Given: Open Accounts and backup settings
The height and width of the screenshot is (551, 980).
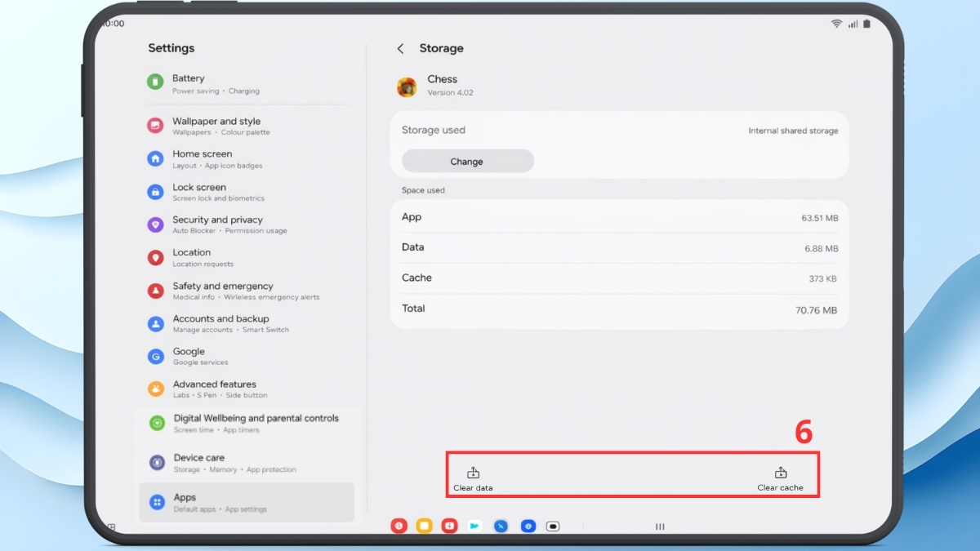Looking at the screenshot, I should coord(247,323).
